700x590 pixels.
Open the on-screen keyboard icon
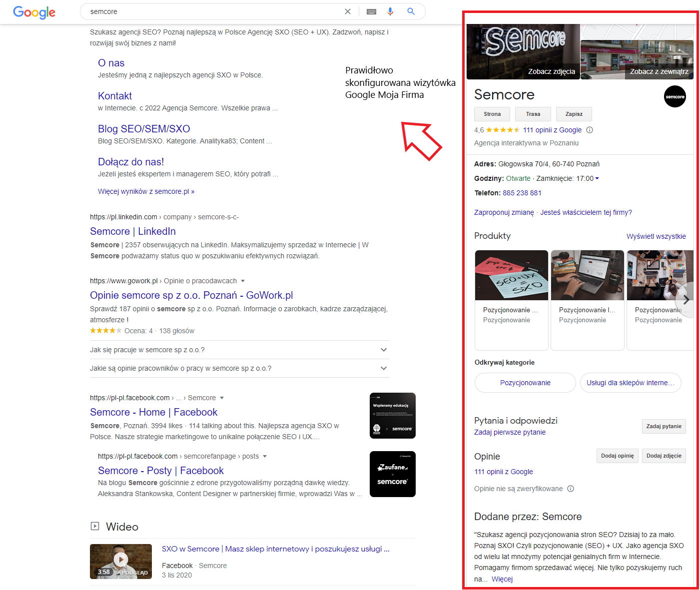(371, 11)
